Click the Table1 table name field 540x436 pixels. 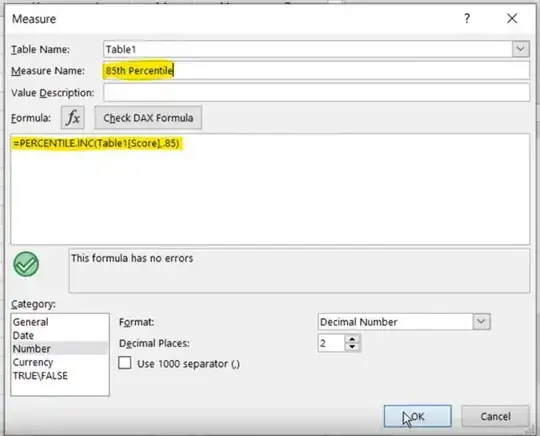click(x=308, y=49)
